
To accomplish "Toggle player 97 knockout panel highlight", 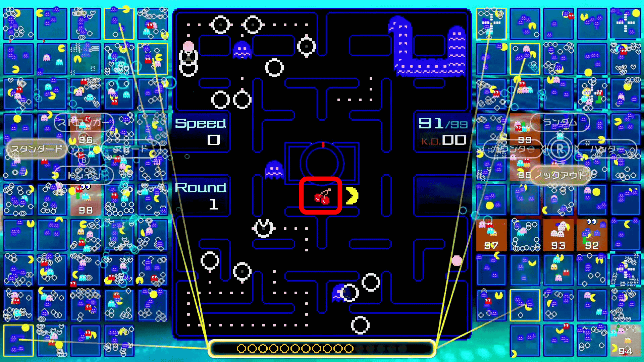I will pyautogui.click(x=490, y=236).
